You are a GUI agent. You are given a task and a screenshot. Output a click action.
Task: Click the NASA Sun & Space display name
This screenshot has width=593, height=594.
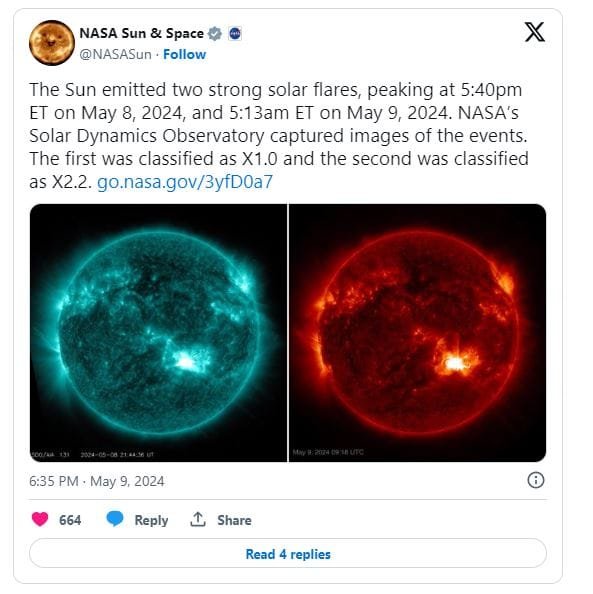tap(141, 33)
